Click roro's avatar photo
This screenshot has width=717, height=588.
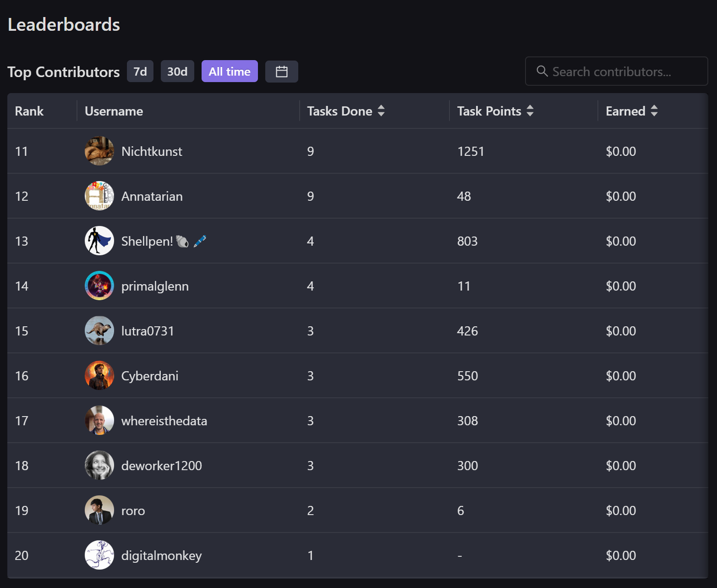tap(99, 510)
